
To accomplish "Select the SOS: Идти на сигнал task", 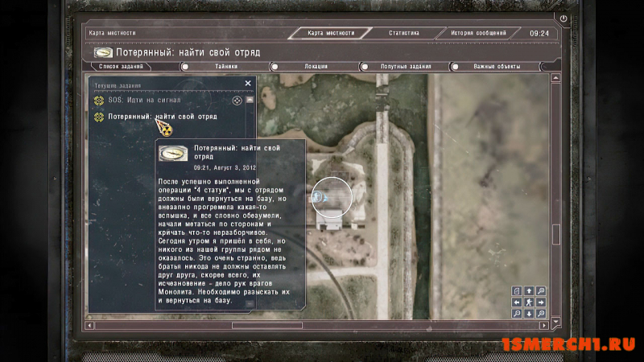I will (144, 100).
